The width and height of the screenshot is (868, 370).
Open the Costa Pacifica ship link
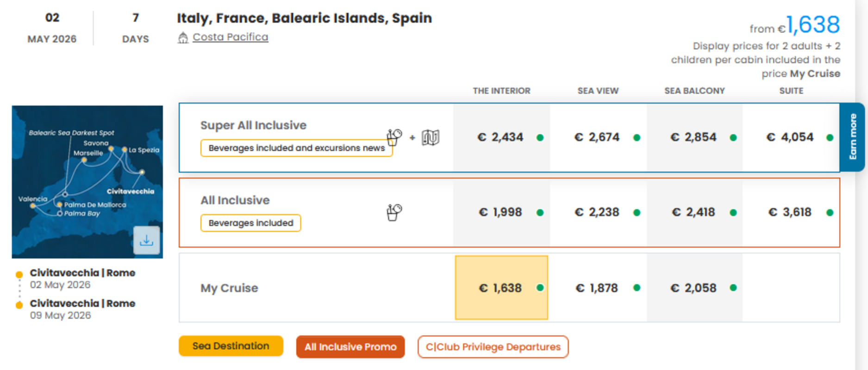(230, 37)
